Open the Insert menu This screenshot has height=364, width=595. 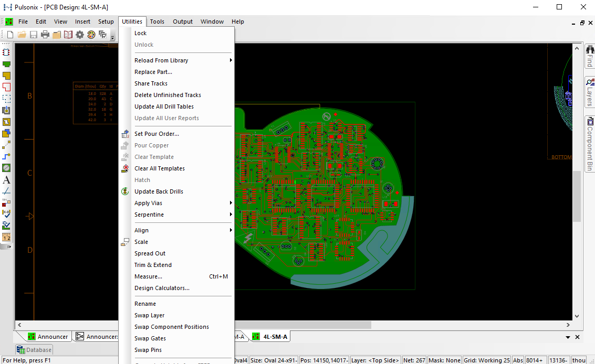pos(82,22)
